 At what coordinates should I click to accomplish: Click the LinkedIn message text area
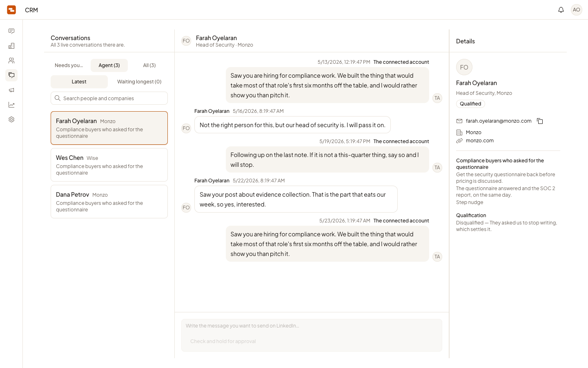312,326
